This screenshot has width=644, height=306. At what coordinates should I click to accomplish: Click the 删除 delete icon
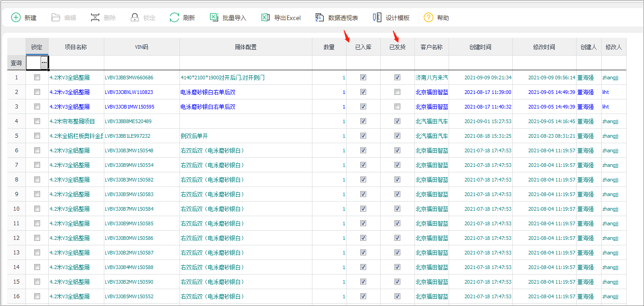(x=95, y=17)
